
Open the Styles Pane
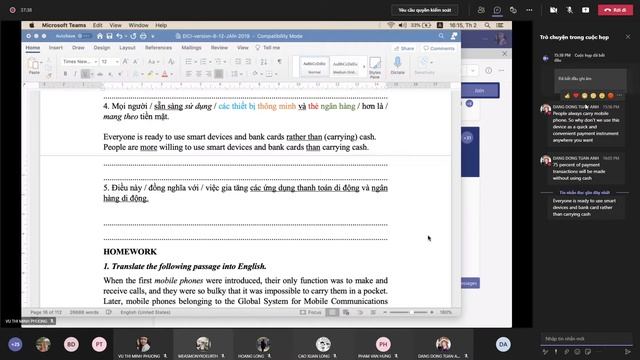point(375,67)
